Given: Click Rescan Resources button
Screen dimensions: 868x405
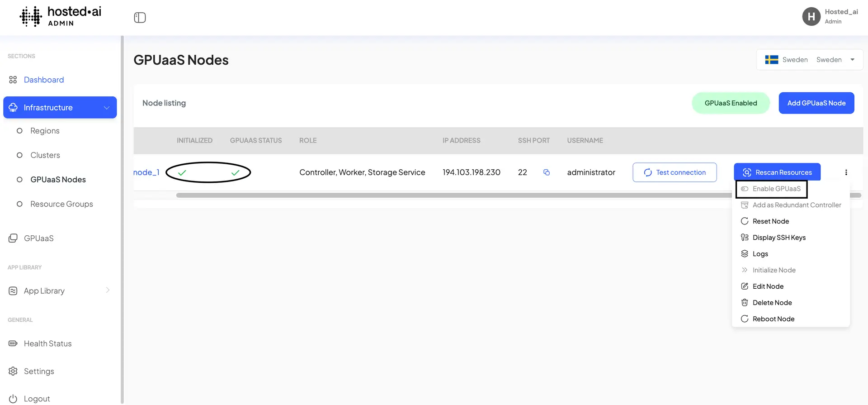Looking at the screenshot, I should point(777,172).
